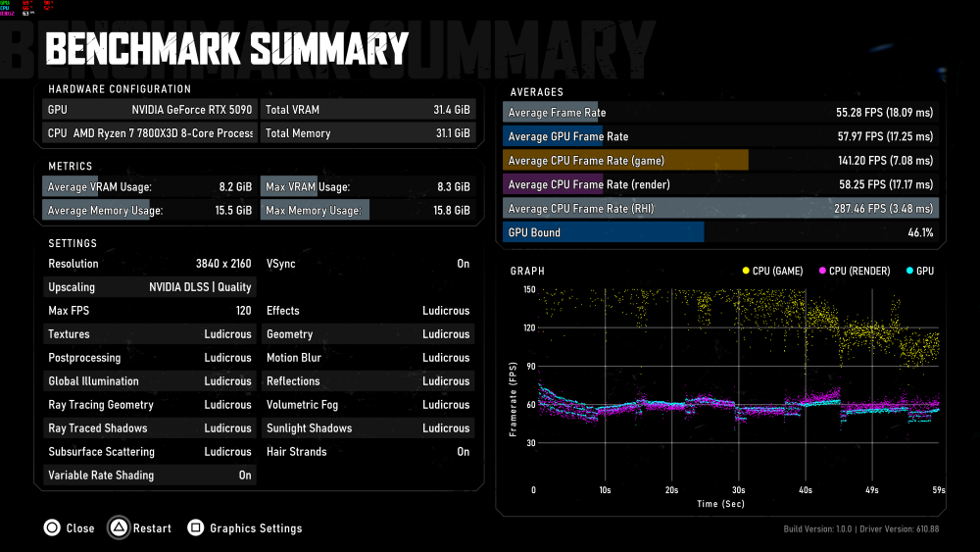This screenshot has width=980, height=552.
Task: Click the 49s time axis label
Action: click(x=872, y=490)
